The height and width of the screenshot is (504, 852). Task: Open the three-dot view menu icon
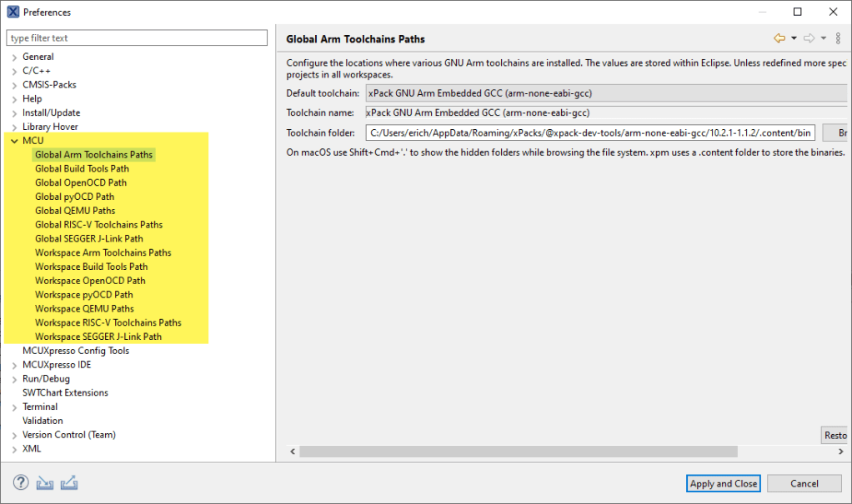[x=838, y=38]
